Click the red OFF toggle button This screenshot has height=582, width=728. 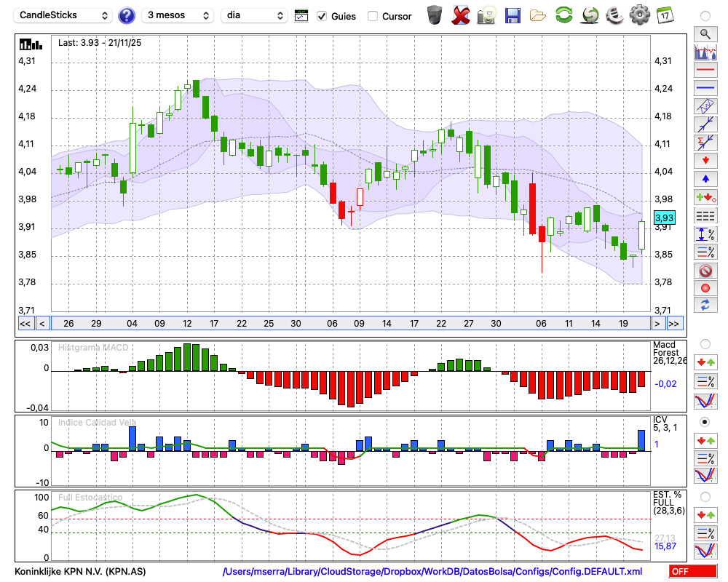(693, 571)
